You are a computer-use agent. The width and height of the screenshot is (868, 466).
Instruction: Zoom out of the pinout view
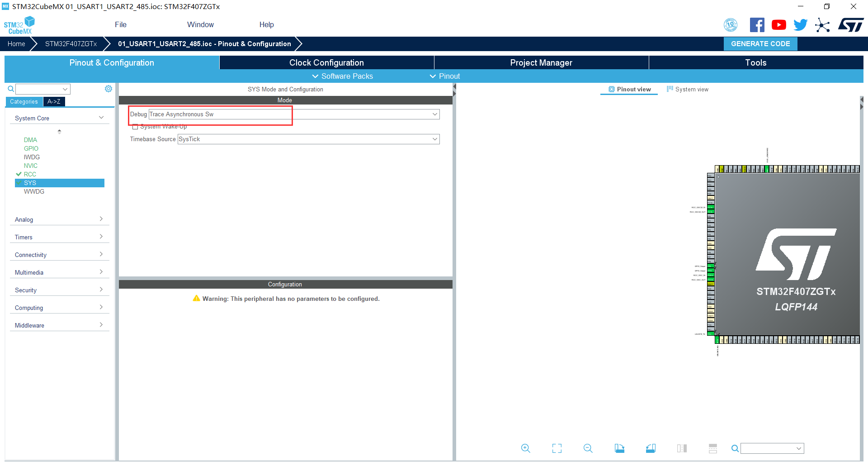coord(588,448)
